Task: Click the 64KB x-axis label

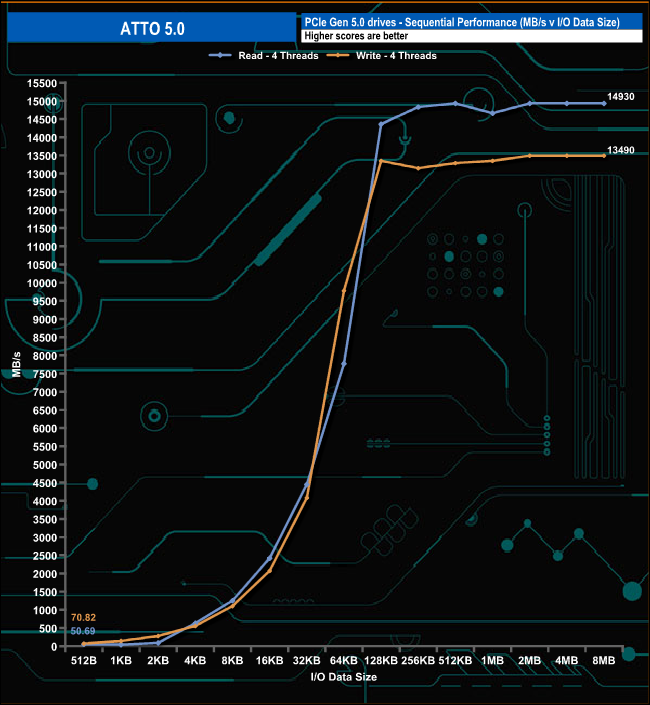Action: 344,662
